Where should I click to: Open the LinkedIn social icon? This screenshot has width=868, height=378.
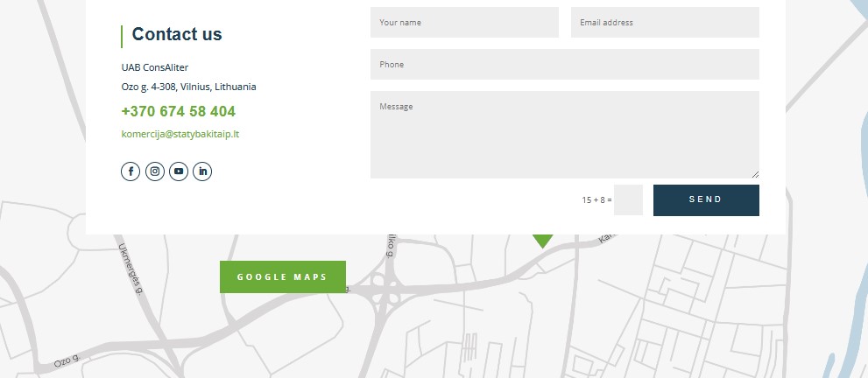point(202,171)
